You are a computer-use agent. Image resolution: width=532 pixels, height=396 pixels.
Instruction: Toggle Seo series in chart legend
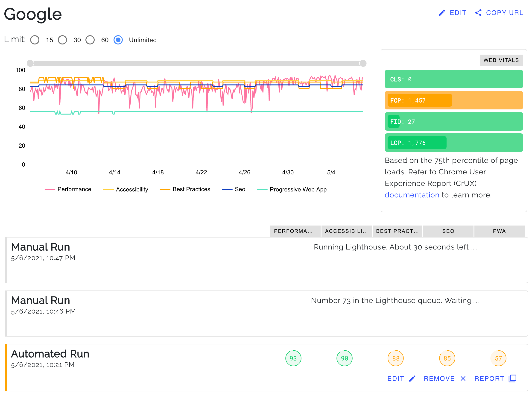pos(234,189)
